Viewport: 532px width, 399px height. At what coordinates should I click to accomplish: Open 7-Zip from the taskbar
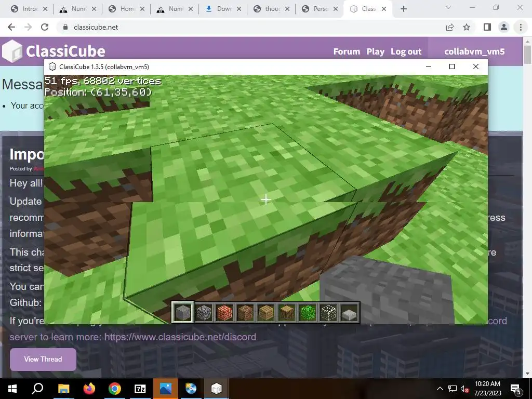pos(140,389)
